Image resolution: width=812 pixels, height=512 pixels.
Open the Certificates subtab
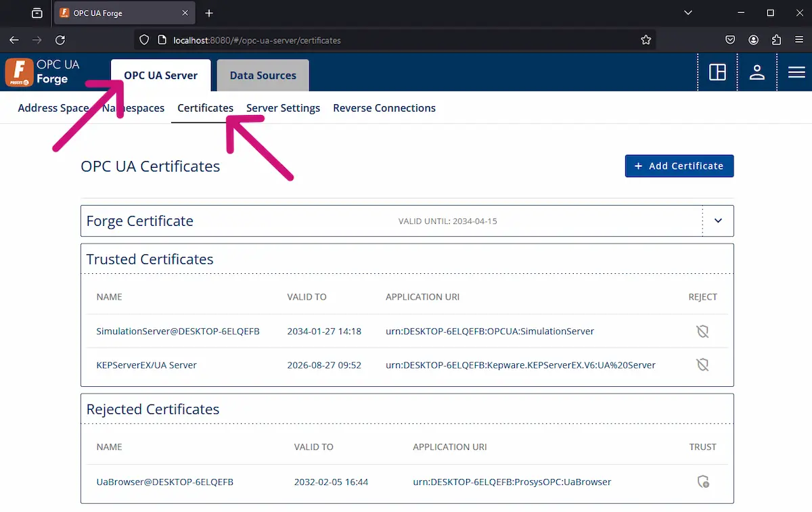tap(205, 108)
